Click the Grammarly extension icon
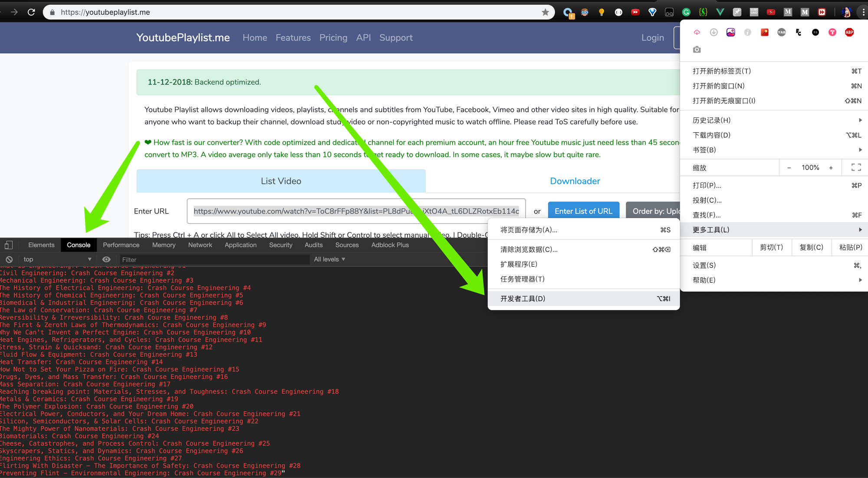868x478 pixels. pos(686,12)
